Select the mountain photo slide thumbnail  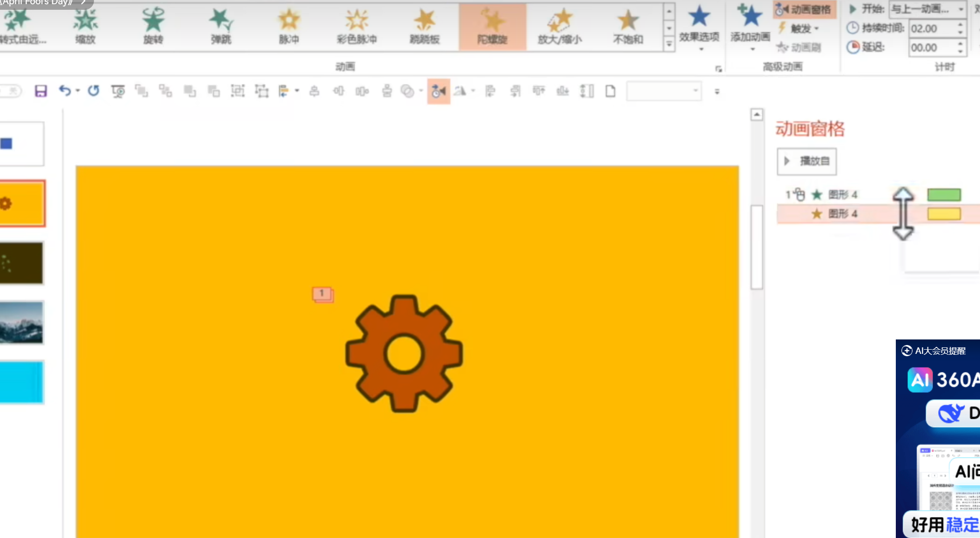pyautogui.click(x=21, y=322)
